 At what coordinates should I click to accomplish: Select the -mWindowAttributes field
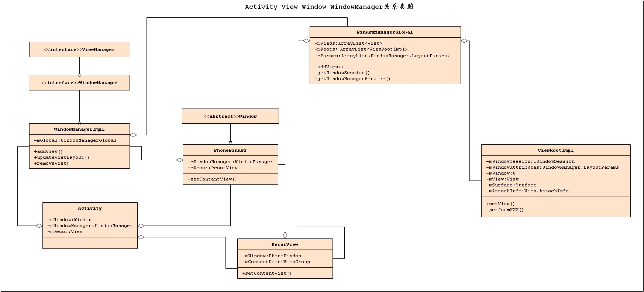point(552,167)
